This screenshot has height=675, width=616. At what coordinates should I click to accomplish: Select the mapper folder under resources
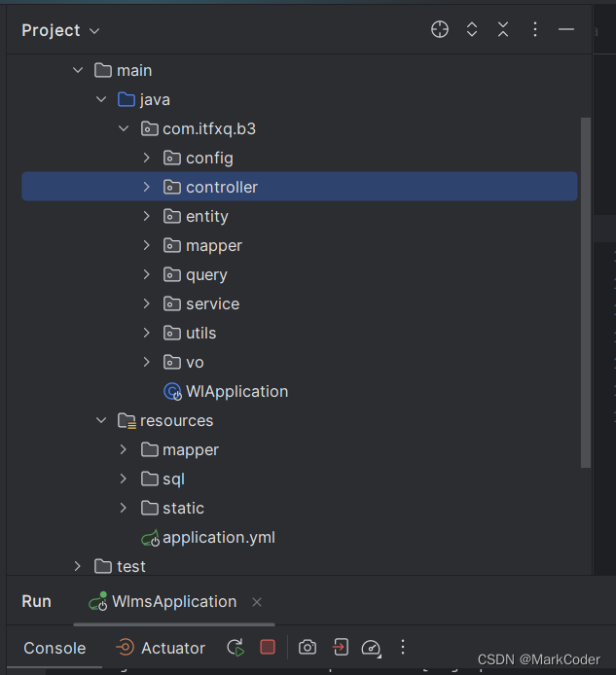tap(191, 450)
